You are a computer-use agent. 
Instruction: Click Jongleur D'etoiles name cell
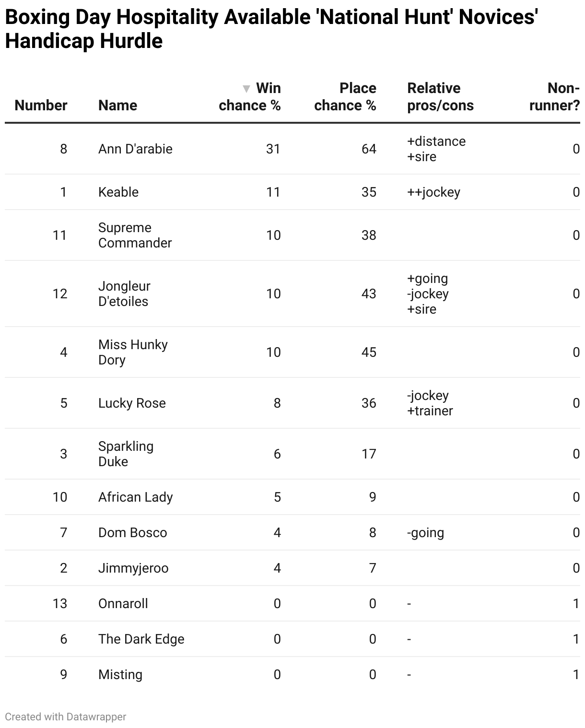coord(124,294)
